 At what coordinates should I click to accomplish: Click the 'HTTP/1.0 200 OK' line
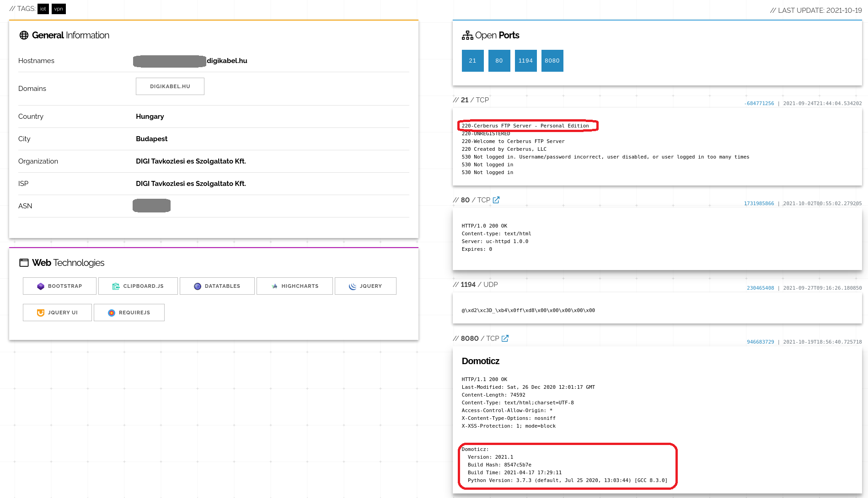pyautogui.click(x=484, y=226)
